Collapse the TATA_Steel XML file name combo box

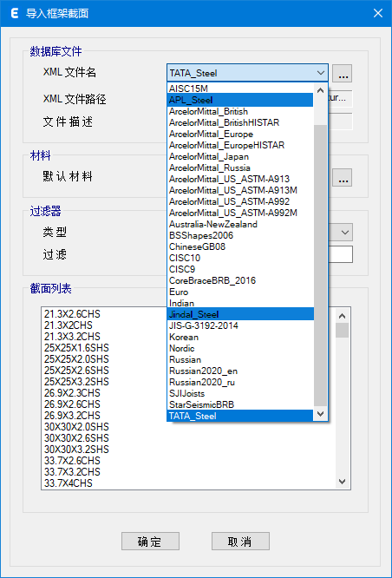(x=321, y=73)
